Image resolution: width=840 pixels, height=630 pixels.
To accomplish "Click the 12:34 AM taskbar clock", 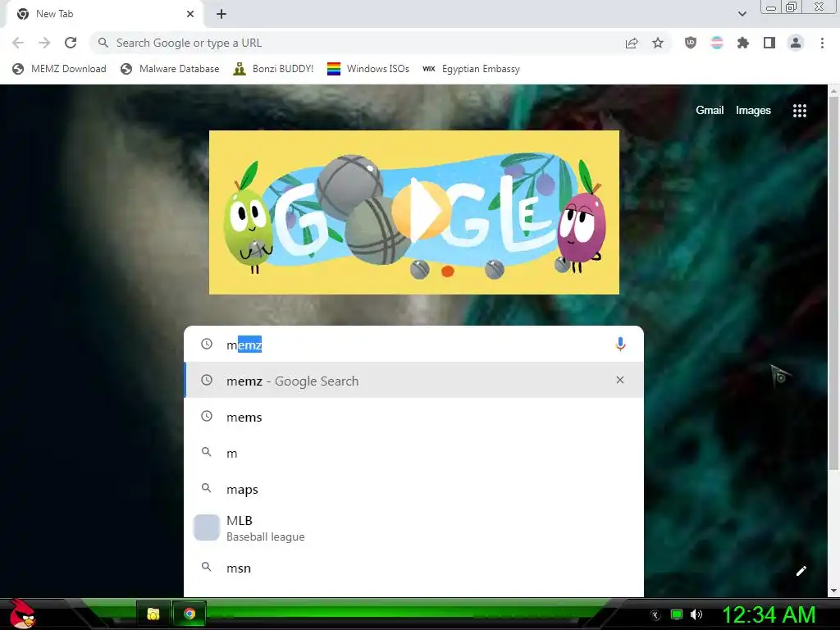I will click(769, 614).
